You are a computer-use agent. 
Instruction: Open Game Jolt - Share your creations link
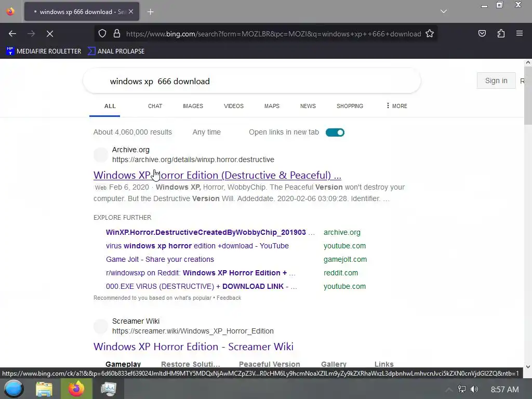point(160,260)
